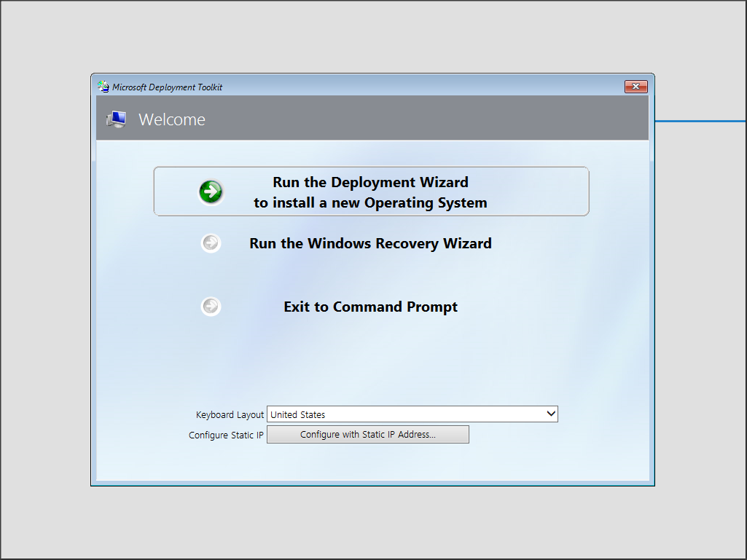Choose Run the Windows Recovery Wizard
The height and width of the screenshot is (560, 747).
click(370, 243)
